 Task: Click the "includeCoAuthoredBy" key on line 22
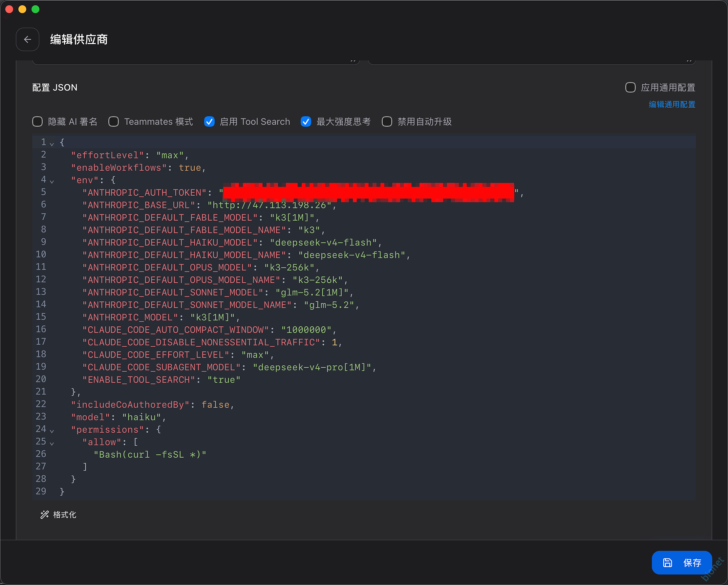[x=130, y=405]
